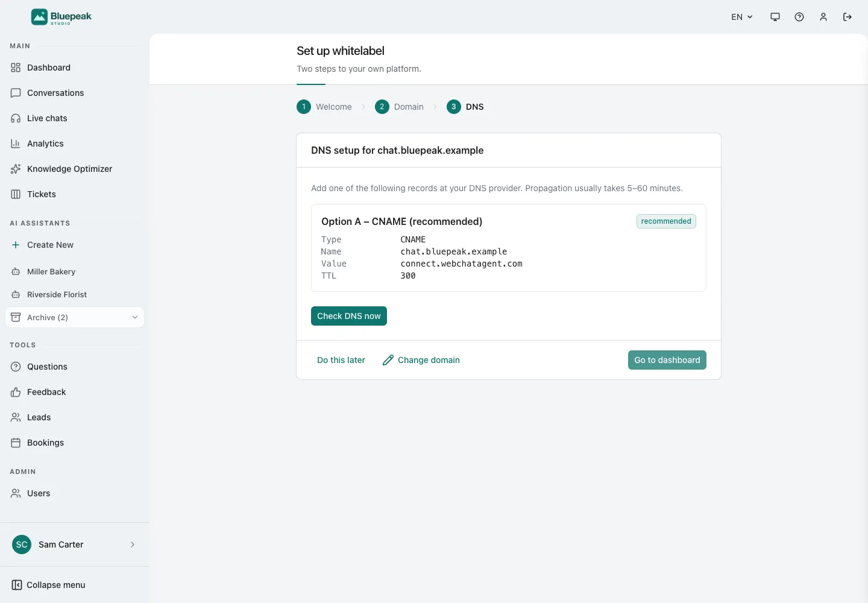
Task: Click the Questions help circle icon
Action: (16, 367)
